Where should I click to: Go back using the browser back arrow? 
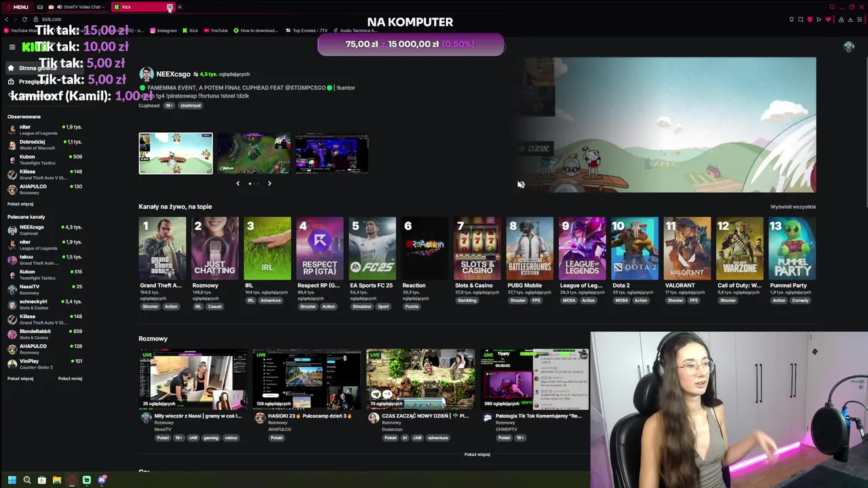point(6,19)
